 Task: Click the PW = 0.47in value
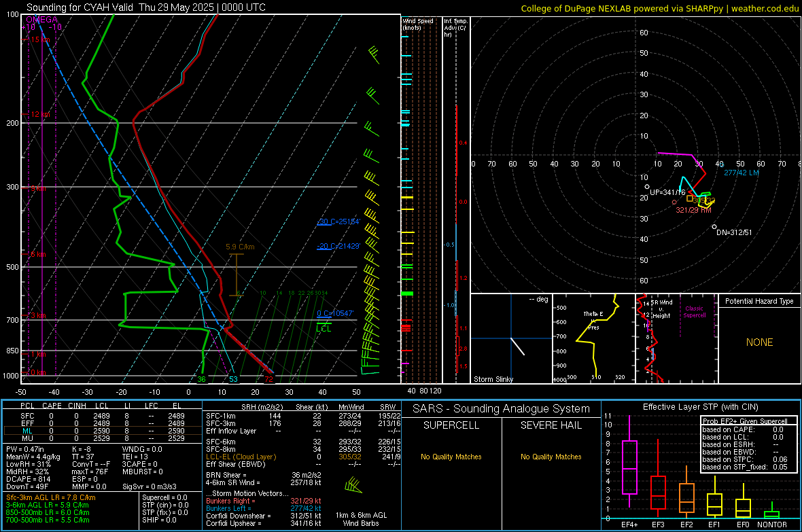(25, 449)
